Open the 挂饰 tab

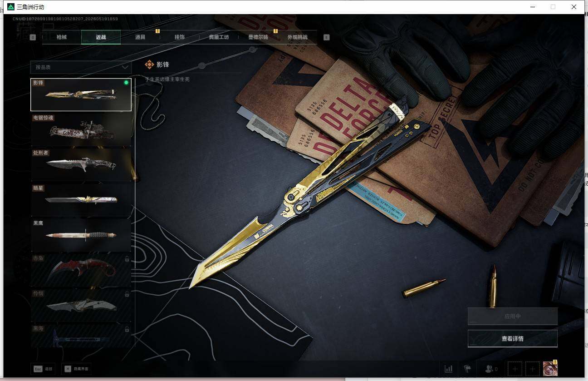(x=180, y=37)
